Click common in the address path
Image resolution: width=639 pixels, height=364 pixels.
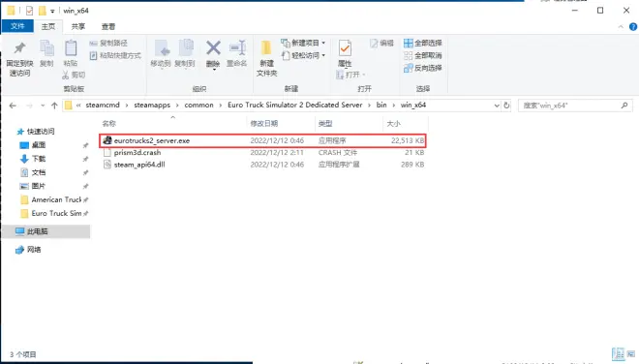[198, 106]
